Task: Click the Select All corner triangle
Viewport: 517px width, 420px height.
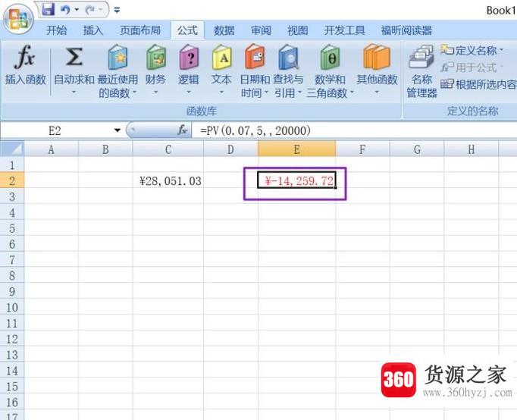Action: click(x=13, y=149)
